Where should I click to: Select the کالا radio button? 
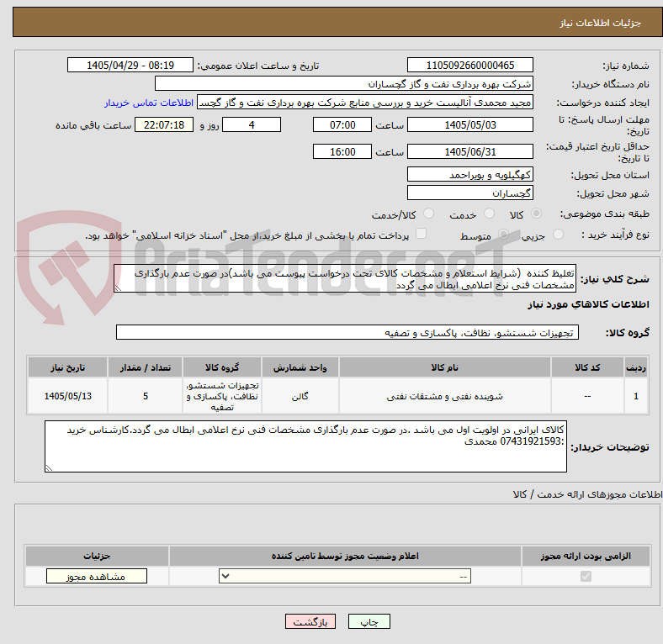tap(536, 214)
